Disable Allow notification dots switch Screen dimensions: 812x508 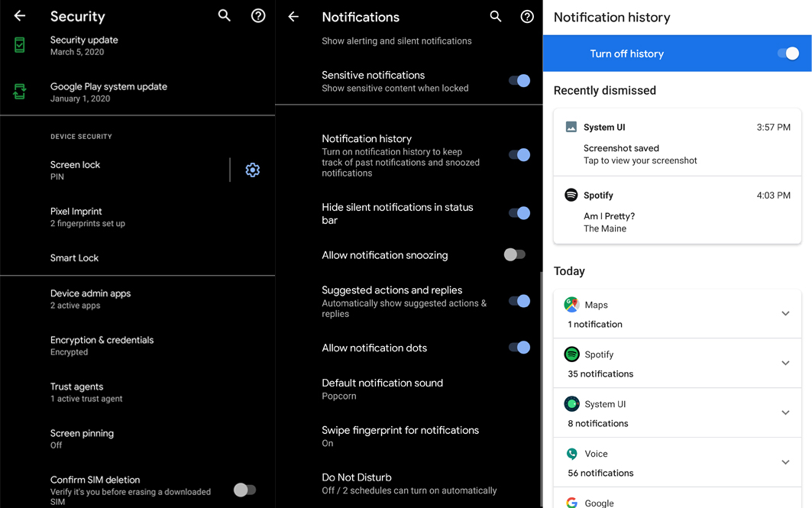pyautogui.click(x=519, y=347)
